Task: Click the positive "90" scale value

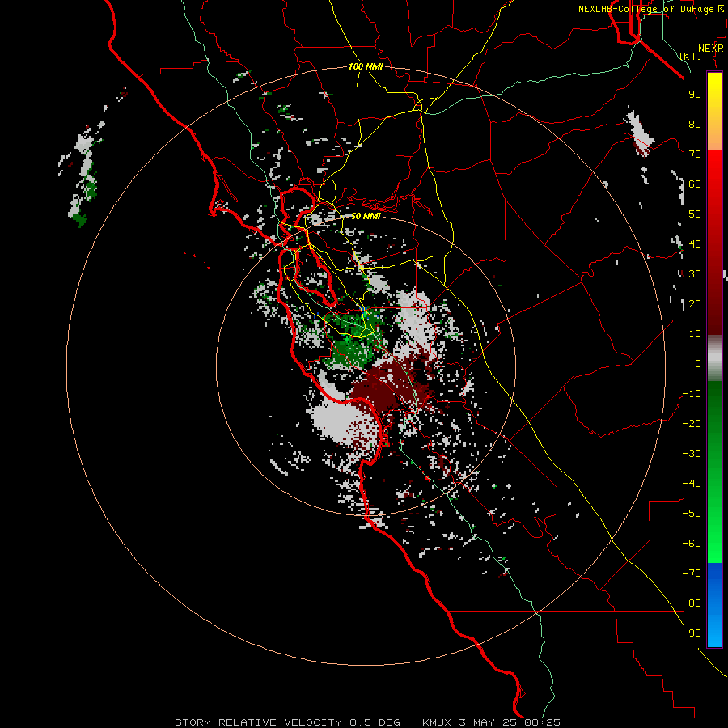Action: click(x=695, y=95)
